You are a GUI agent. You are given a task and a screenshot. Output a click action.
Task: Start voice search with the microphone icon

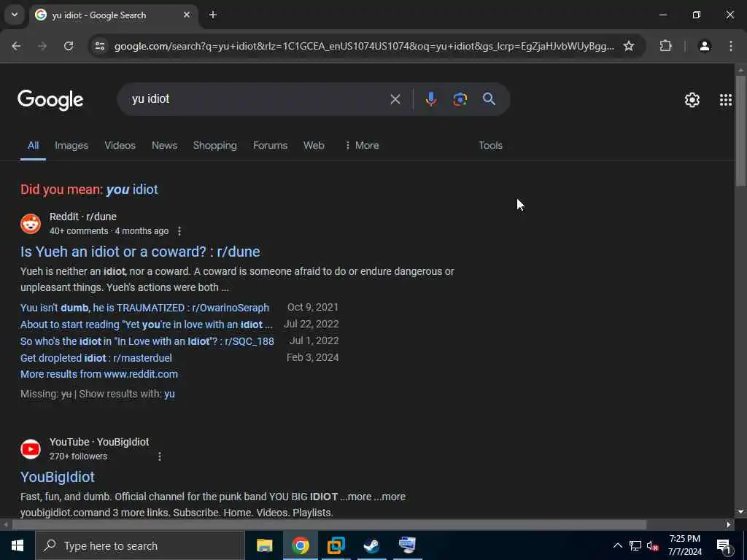click(x=430, y=99)
